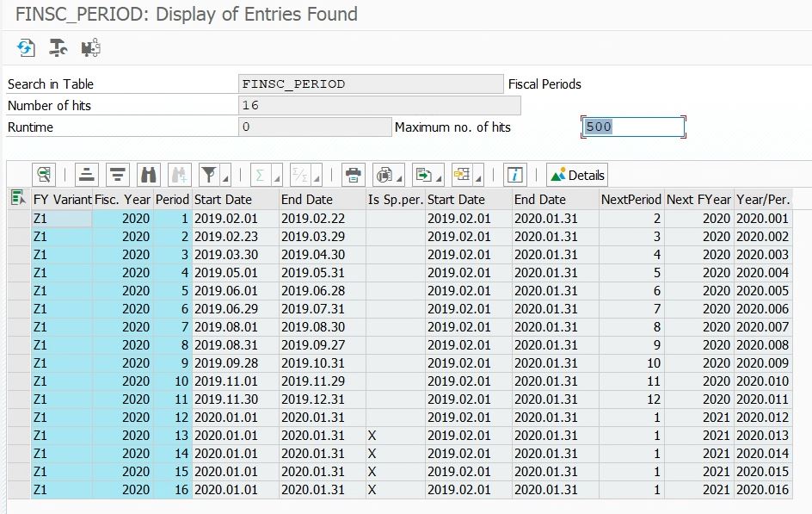Print the fiscal periods list
The height and width of the screenshot is (514, 812).
[x=353, y=175]
